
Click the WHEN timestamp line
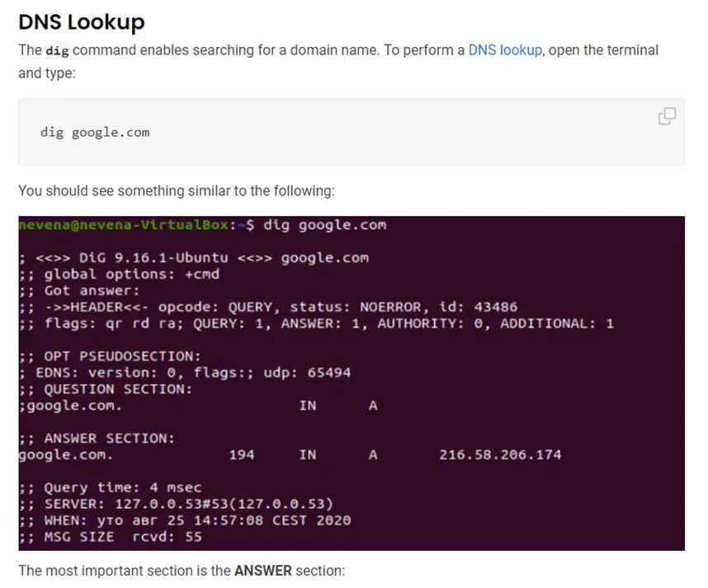[185, 520]
